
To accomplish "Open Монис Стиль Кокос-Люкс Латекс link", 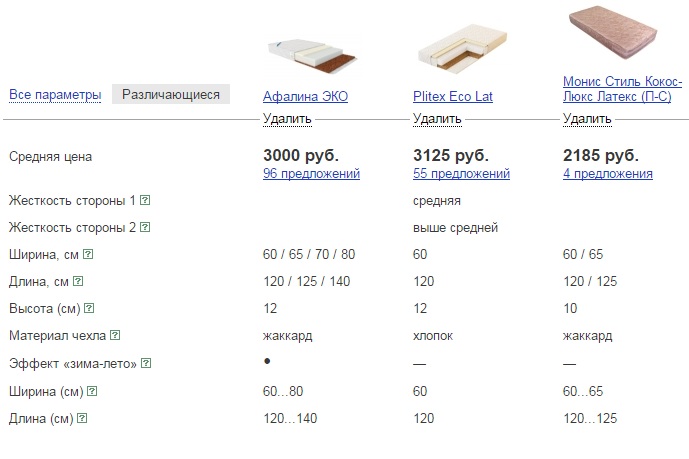I will pyautogui.click(x=616, y=88).
